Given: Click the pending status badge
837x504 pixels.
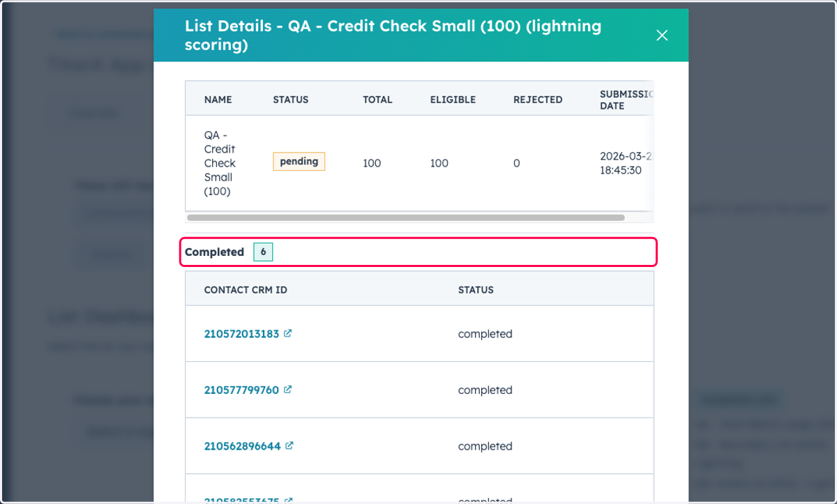Looking at the screenshot, I should click(299, 162).
